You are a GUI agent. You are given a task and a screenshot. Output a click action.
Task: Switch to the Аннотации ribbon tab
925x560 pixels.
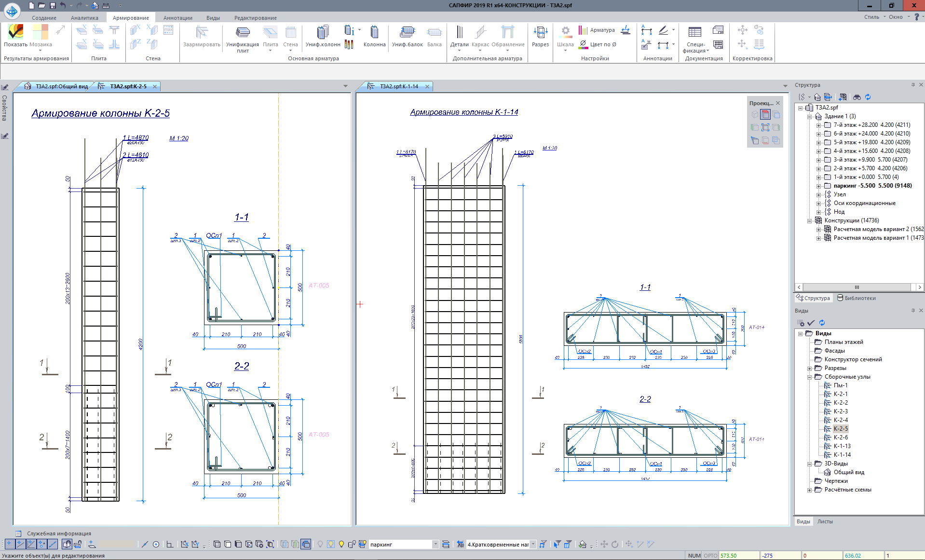click(177, 18)
